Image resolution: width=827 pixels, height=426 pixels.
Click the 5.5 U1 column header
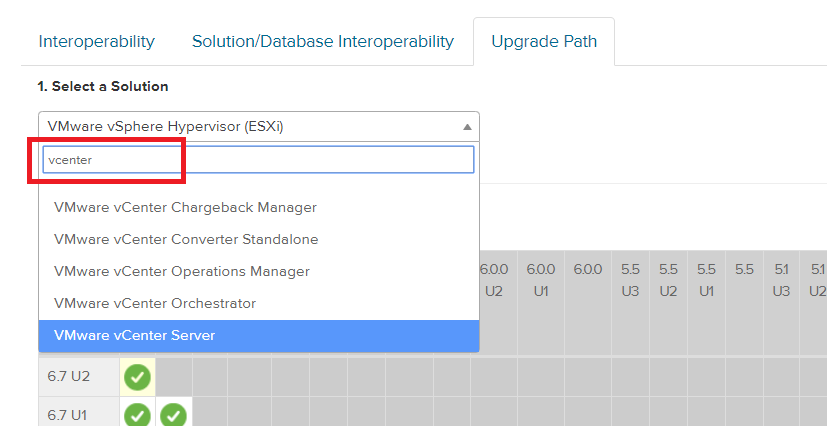(706, 303)
